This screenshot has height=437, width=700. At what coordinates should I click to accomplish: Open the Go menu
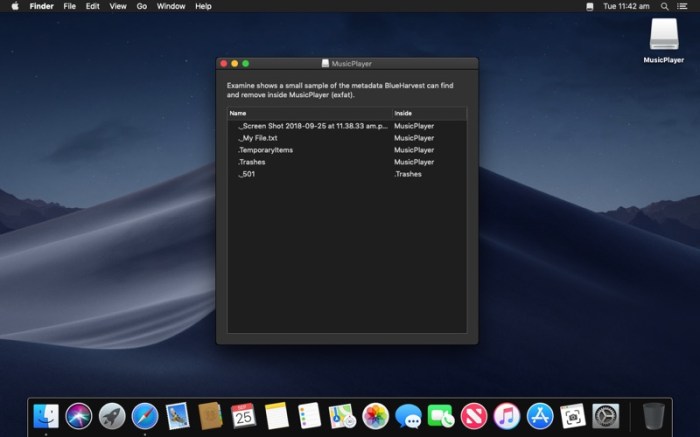tap(141, 6)
